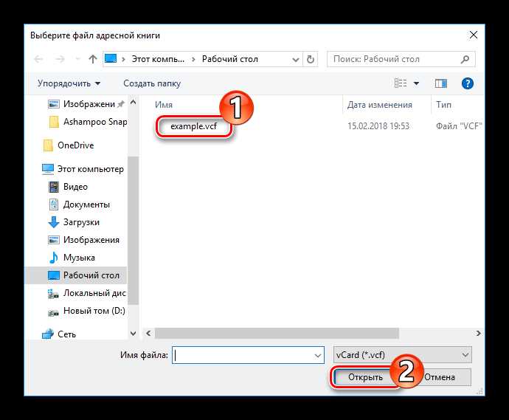Sort by 'Дата изменения' column header
Viewport: 509px width, 420px height.
click(379, 105)
